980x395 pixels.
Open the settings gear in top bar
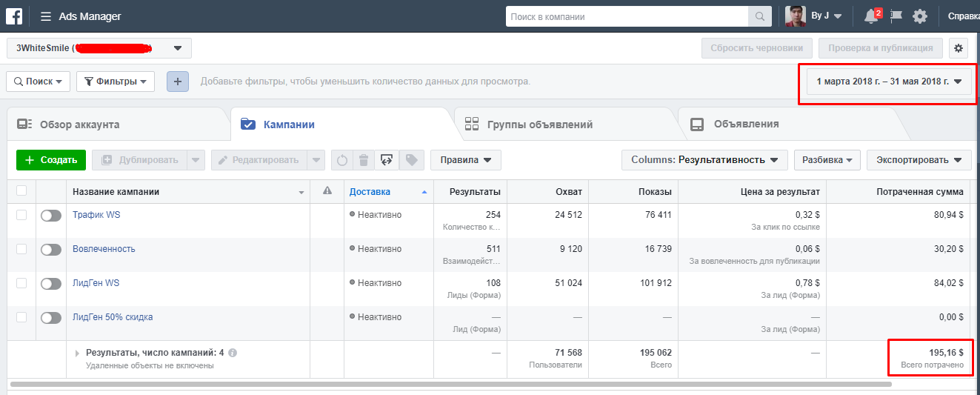point(920,16)
